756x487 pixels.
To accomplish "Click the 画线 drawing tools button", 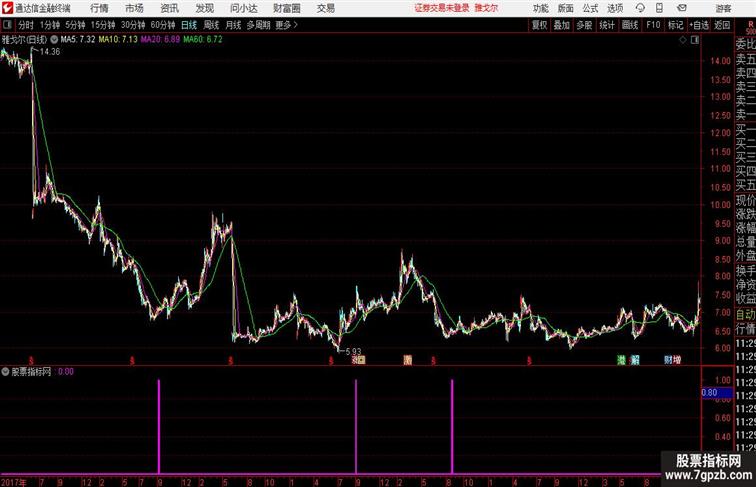I will point(630,25).
